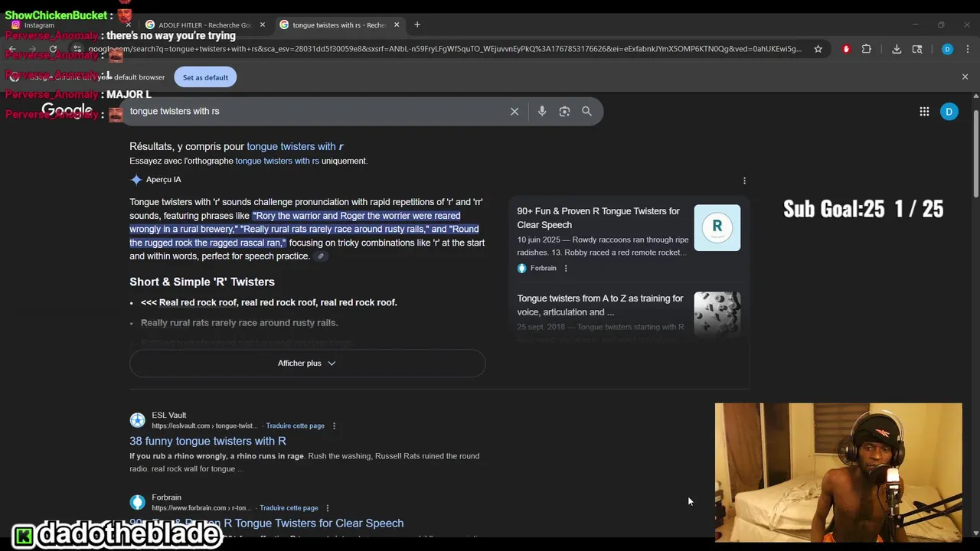The height and width of the screenshot is (551, 980).
Task: Bookmark this page with the star icon
Action: (818, 49)
